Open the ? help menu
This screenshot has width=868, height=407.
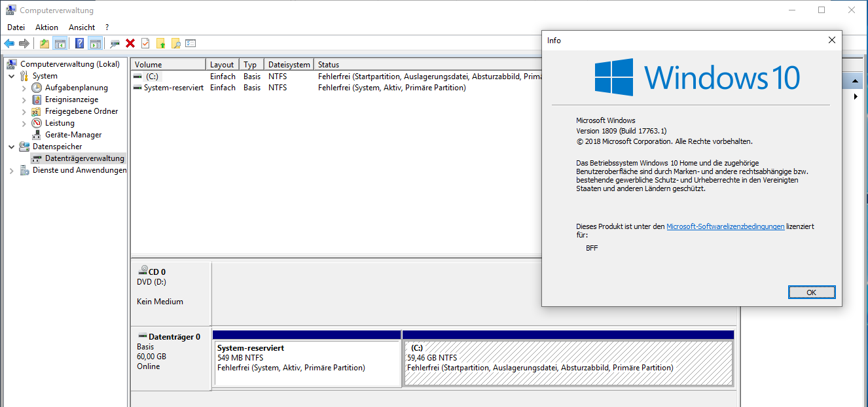[107, 27]
